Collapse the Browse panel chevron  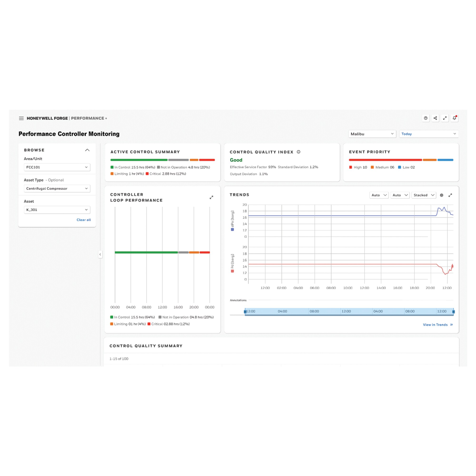pos(87,150)
